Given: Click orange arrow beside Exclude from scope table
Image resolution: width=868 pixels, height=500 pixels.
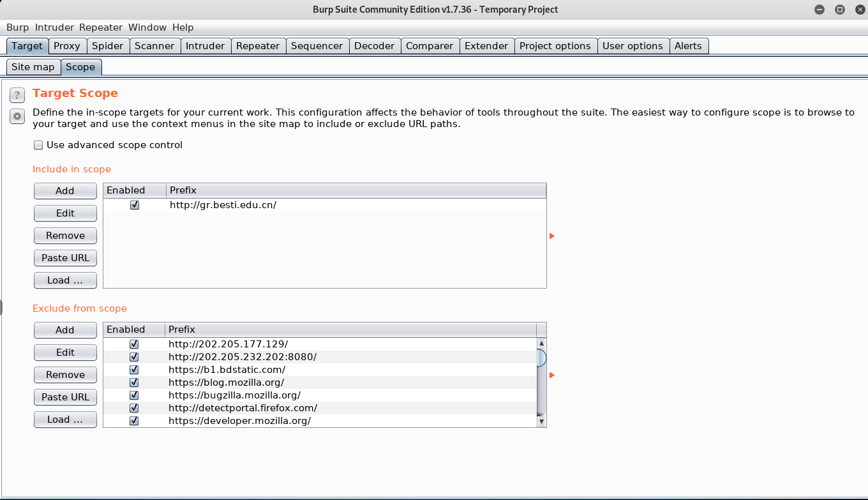Looking at the screenshot, I should pyautogui.click(x=552, y=375).
